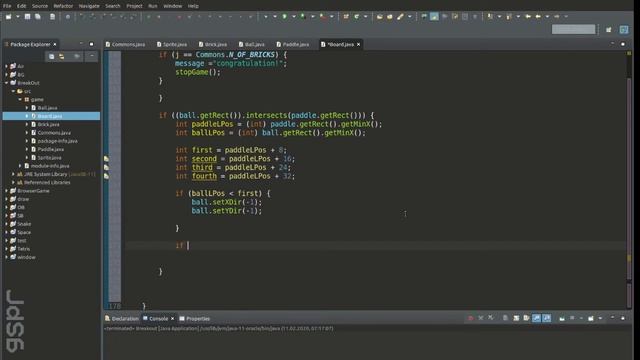Screen dimensions: 640x360
Task: Open the Navigate menu
Action: tap(89, 6)
